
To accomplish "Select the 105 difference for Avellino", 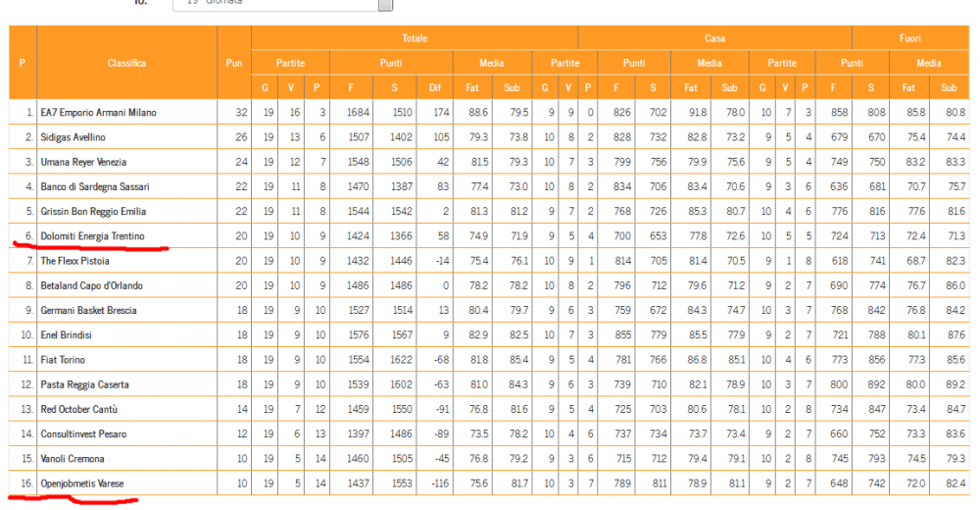I will [441, 137].
